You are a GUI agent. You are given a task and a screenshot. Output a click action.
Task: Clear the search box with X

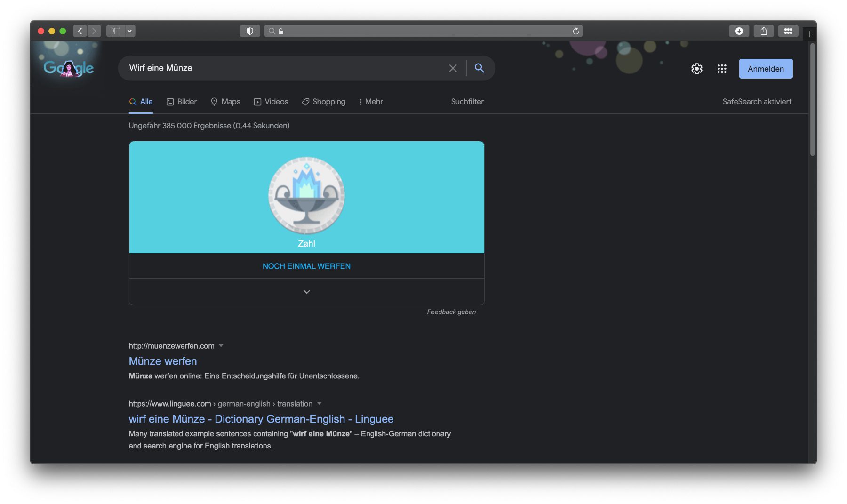coord(453,68)
